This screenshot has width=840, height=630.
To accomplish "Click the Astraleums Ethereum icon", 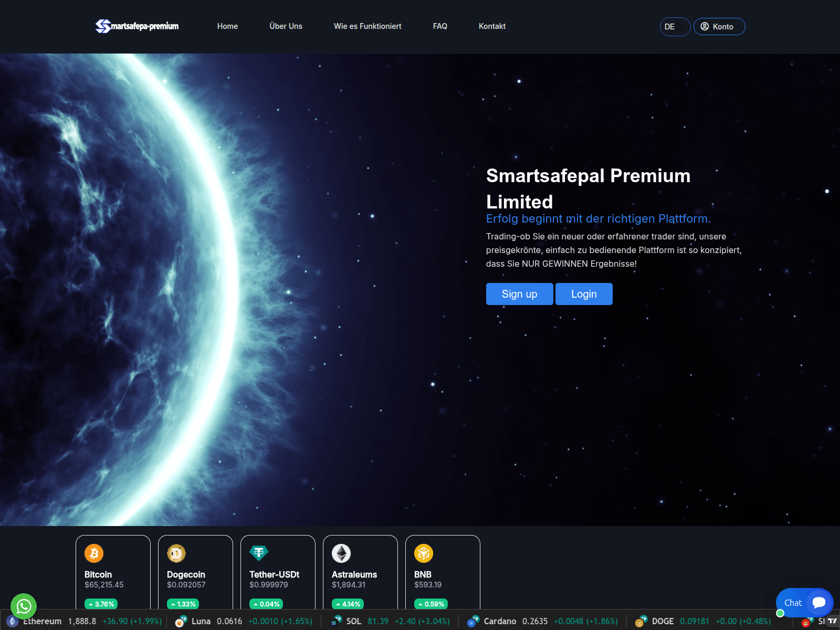I will coord(341,553).
